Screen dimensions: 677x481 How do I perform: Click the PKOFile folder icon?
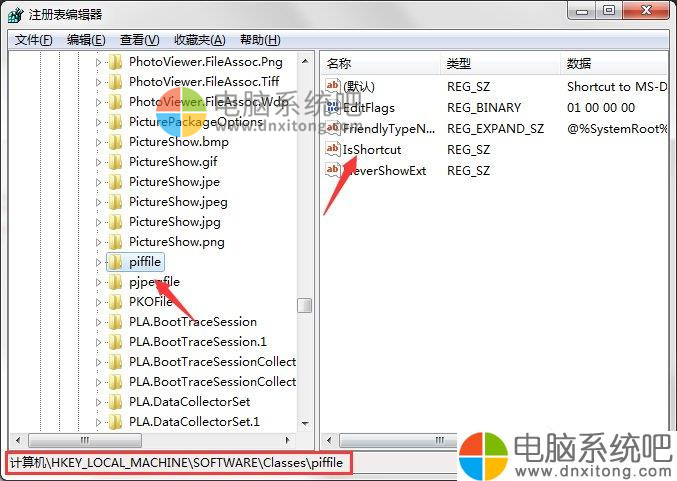[x=115, y=302]
